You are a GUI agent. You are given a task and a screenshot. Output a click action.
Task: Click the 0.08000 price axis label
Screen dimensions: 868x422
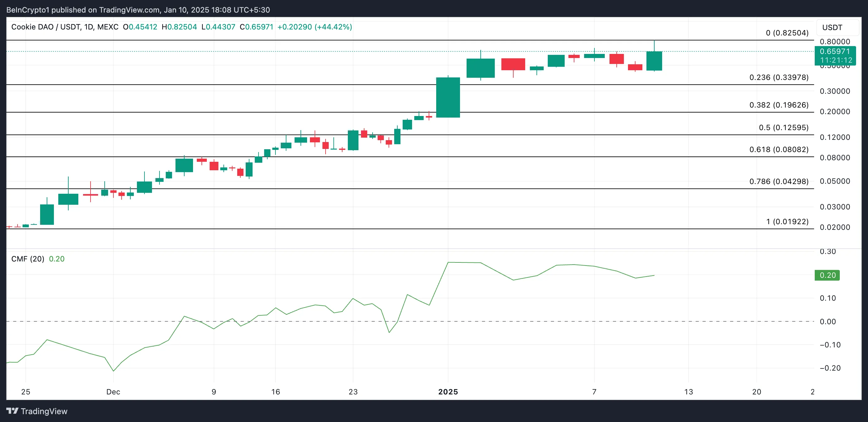point(835,158)
